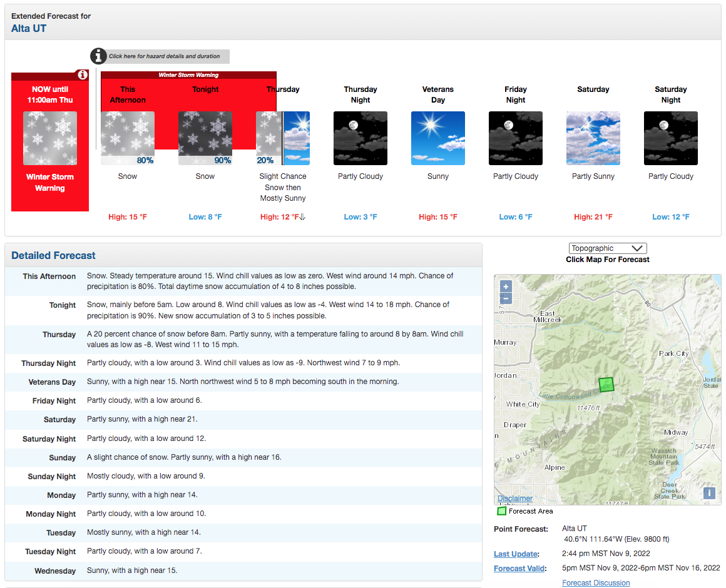The image size is (726, 588).
Task: Click the 'Monday Night' detailed forecast row label
Action: point(51,514)
